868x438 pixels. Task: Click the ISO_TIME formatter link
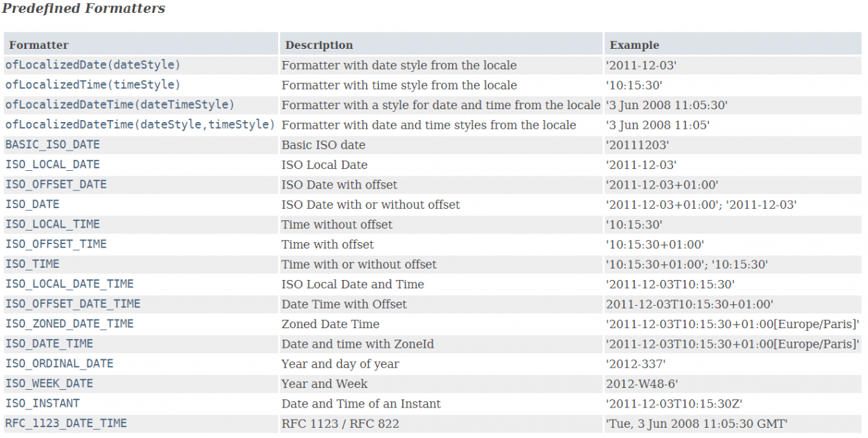coord(32,264)
